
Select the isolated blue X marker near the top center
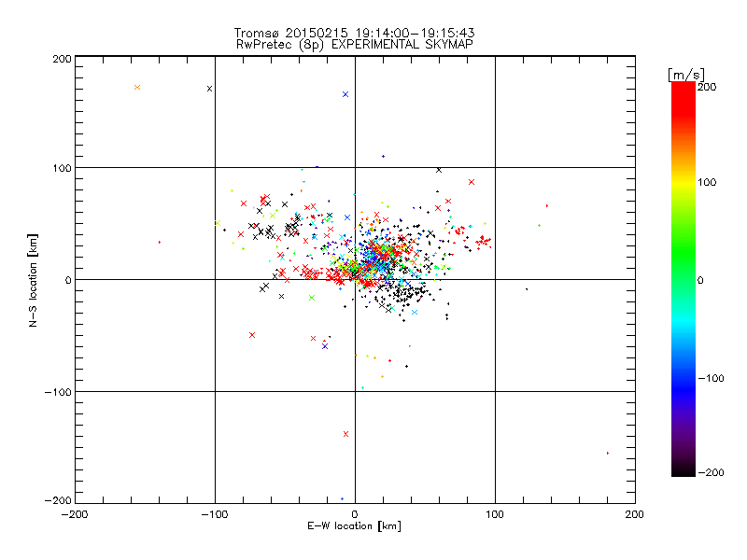(x=345, y=94)
